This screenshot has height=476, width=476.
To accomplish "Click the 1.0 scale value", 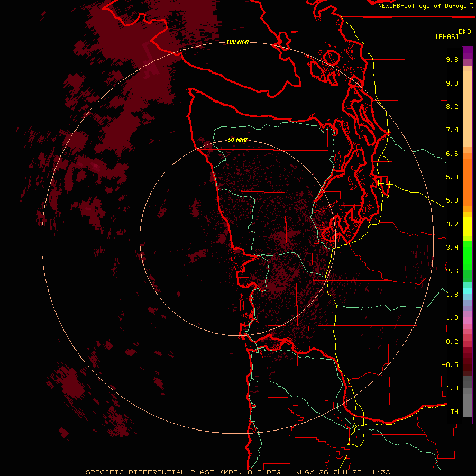I will 452,318.
